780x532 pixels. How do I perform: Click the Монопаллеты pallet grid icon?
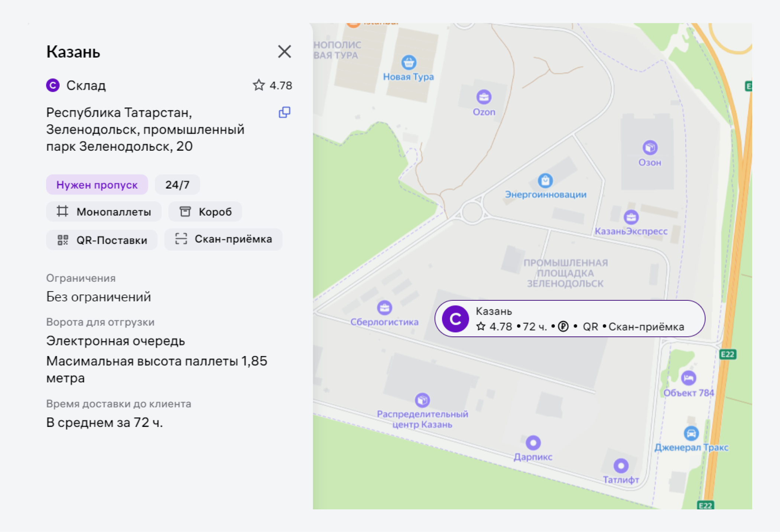tap(62, 211)
